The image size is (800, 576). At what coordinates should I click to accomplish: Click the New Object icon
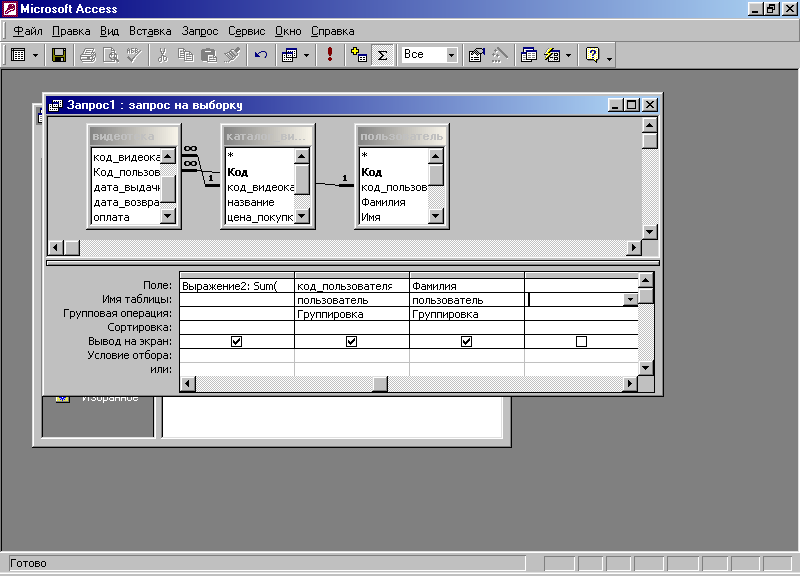tap(553, 55)
